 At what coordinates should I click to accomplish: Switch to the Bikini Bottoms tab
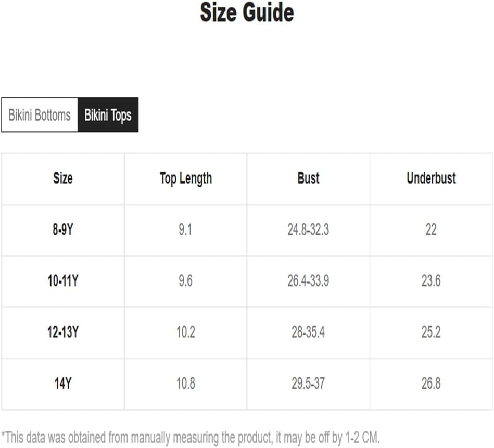point(40,115)
